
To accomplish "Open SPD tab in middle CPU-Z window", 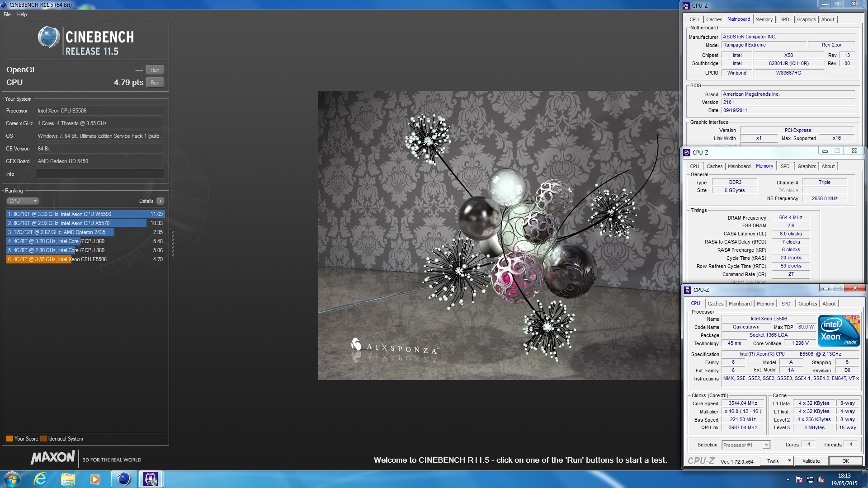I will [785, 166].
